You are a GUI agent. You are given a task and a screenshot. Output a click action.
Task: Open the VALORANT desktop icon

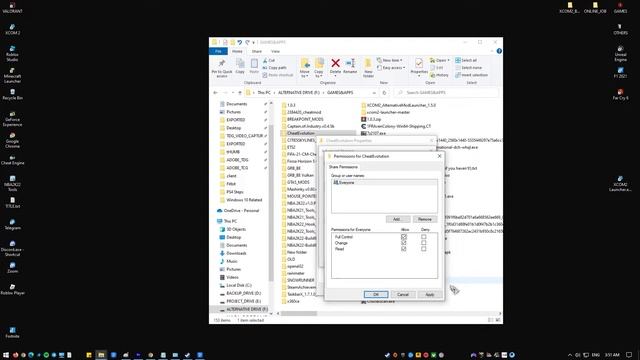click(12, 8)
